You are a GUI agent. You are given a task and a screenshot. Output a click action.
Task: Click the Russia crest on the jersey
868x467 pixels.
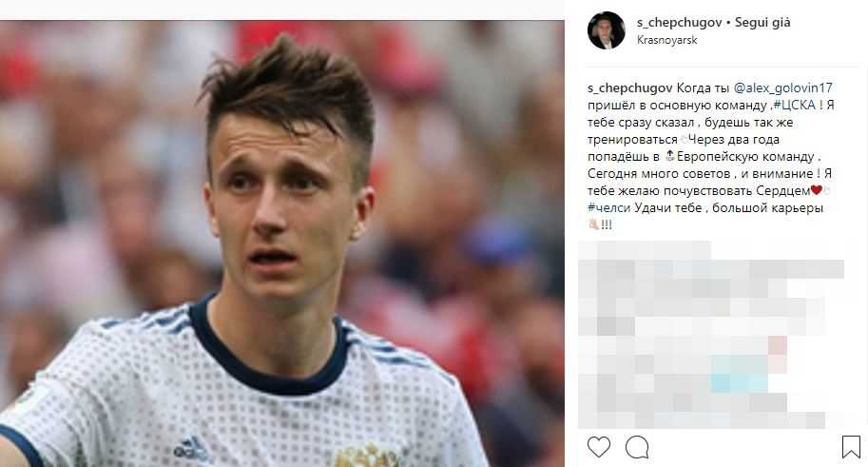tap(368, 456)
